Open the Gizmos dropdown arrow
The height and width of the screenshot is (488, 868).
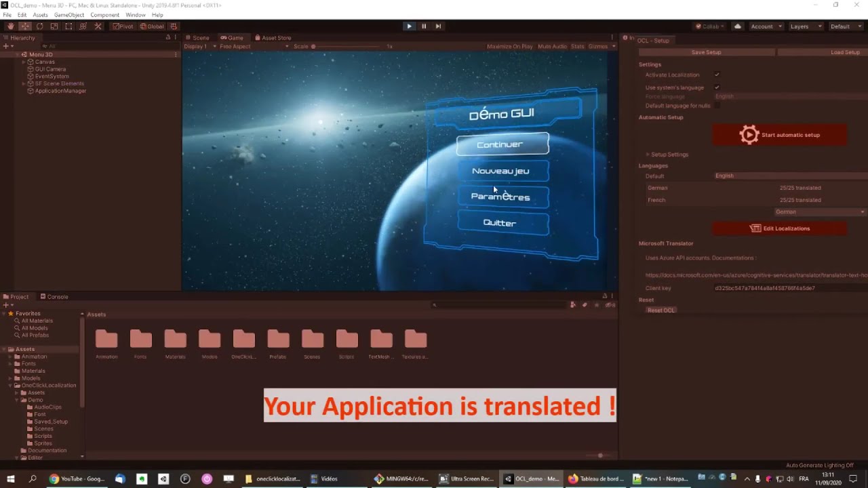pos(614,46)
